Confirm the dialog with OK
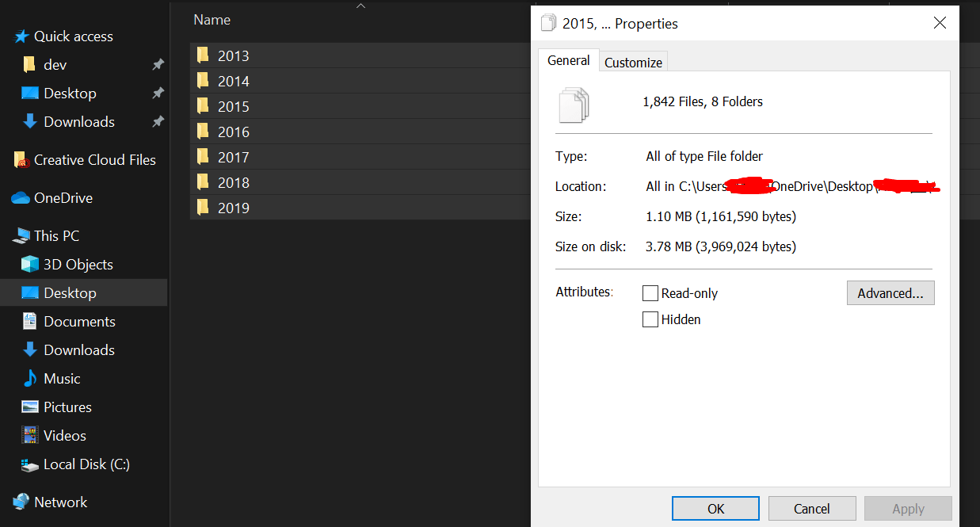 pyautogui.click(x=715, y=509)
